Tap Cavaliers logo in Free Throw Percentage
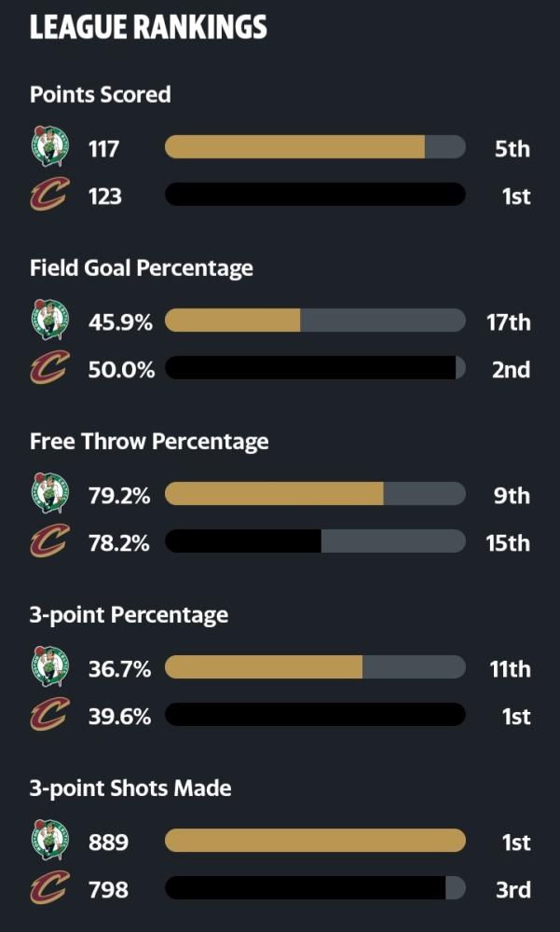Screen dimensions: 560x932 [50, 541]
